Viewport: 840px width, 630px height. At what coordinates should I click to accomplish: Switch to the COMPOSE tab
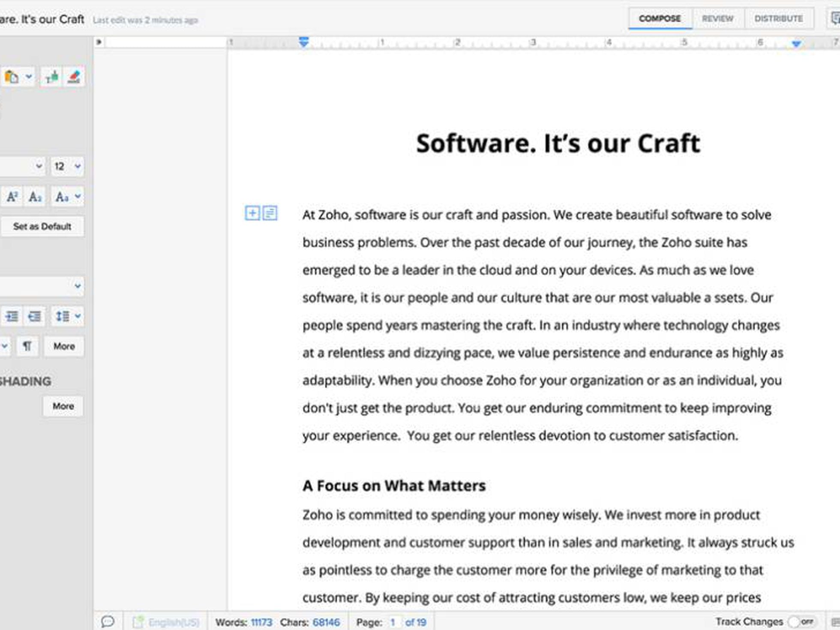[660, 19]
